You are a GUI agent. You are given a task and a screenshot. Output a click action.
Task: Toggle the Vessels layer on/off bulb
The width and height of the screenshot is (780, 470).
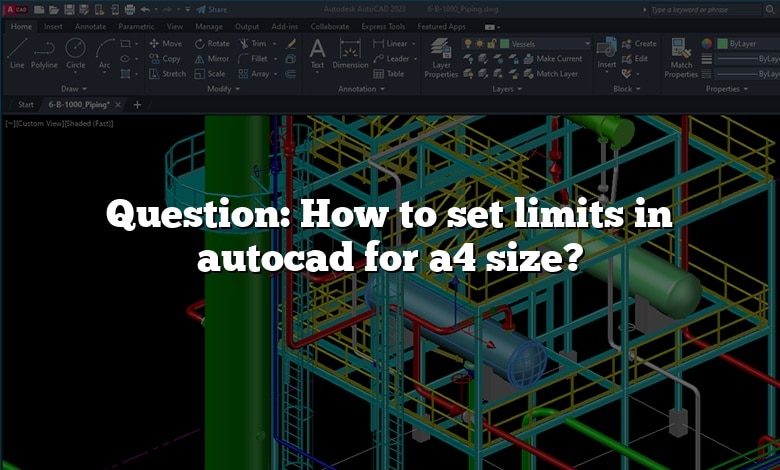pyautogui.click(x=468, y=44)
